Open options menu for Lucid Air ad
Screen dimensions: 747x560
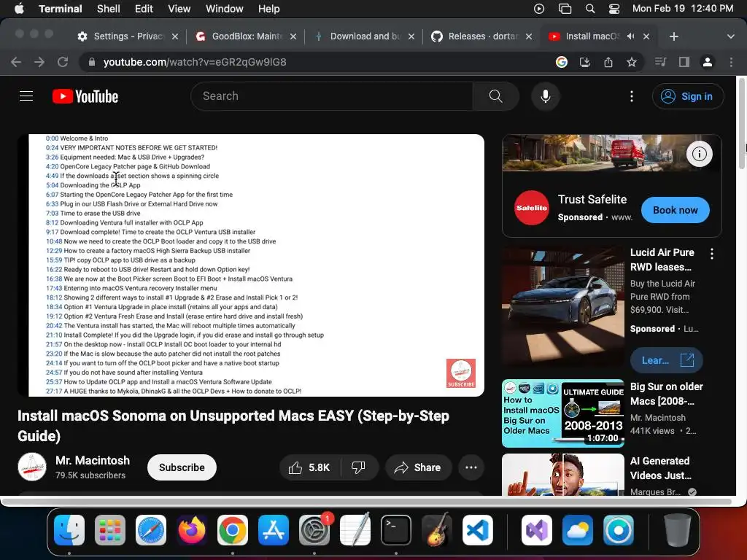pyautogui.click(x=712, y=254)
